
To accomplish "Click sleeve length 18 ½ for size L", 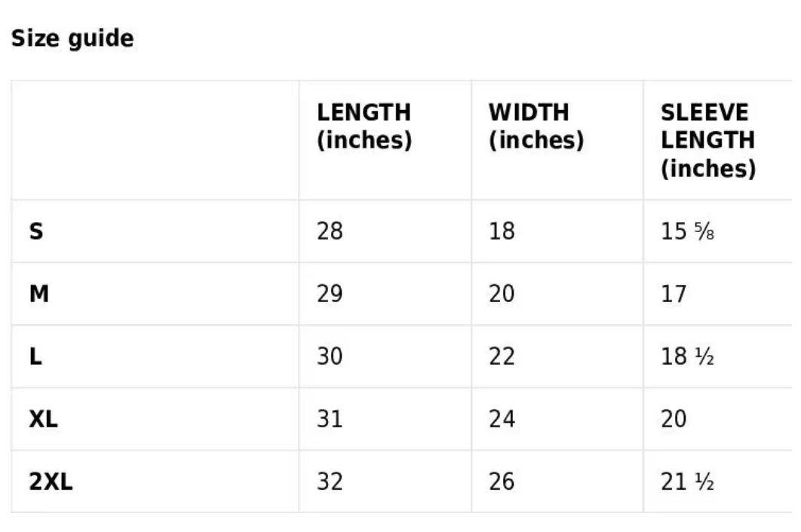I will (x=687, y=356).
